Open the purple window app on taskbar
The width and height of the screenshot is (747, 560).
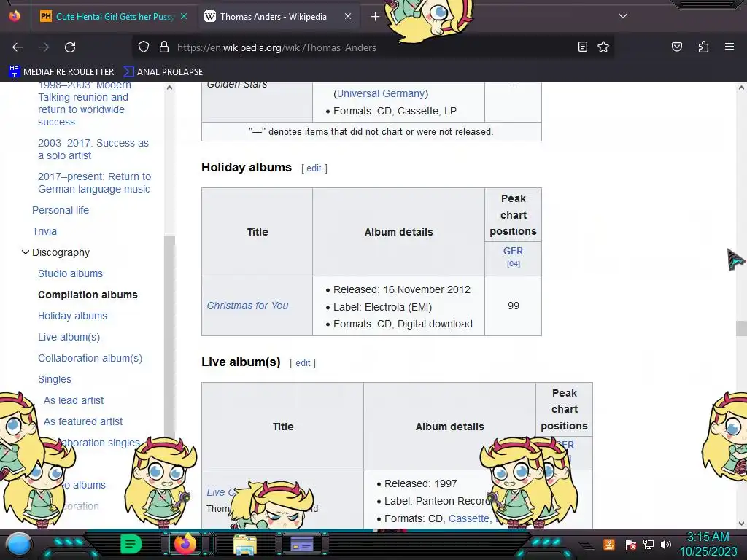(301, 544)
